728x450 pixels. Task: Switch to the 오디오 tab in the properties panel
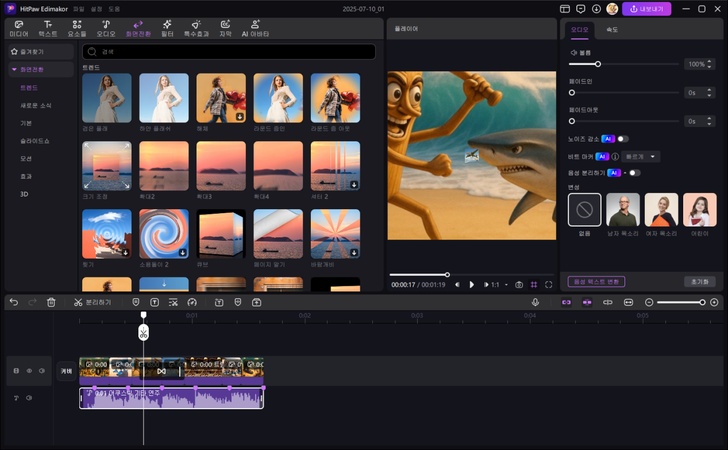(579, 29)
